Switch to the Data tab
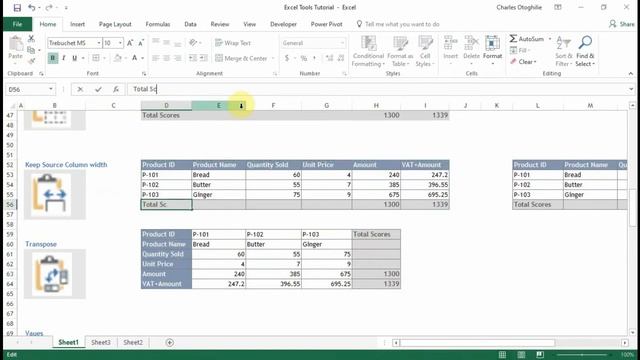 (190, 24)
